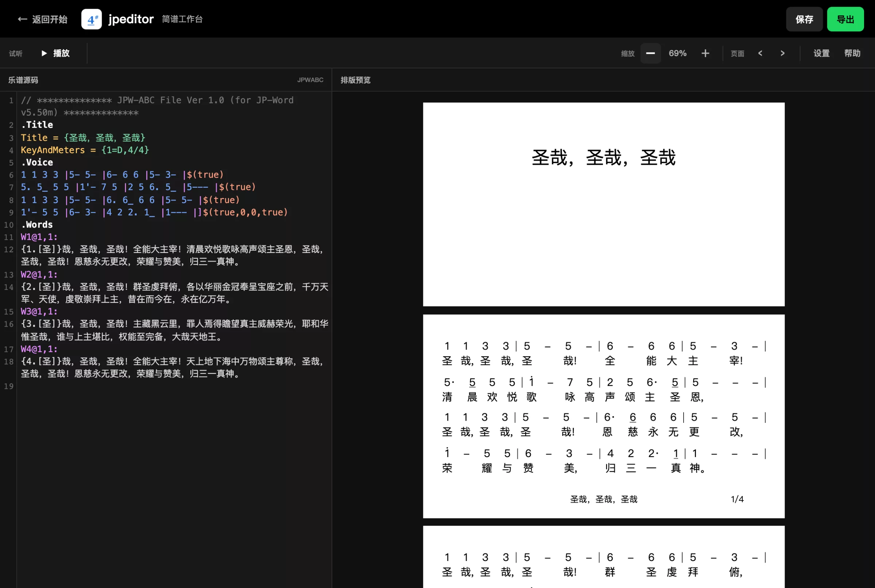
Task: Go to previous page using left chevron
Action: tap(760, 53)
